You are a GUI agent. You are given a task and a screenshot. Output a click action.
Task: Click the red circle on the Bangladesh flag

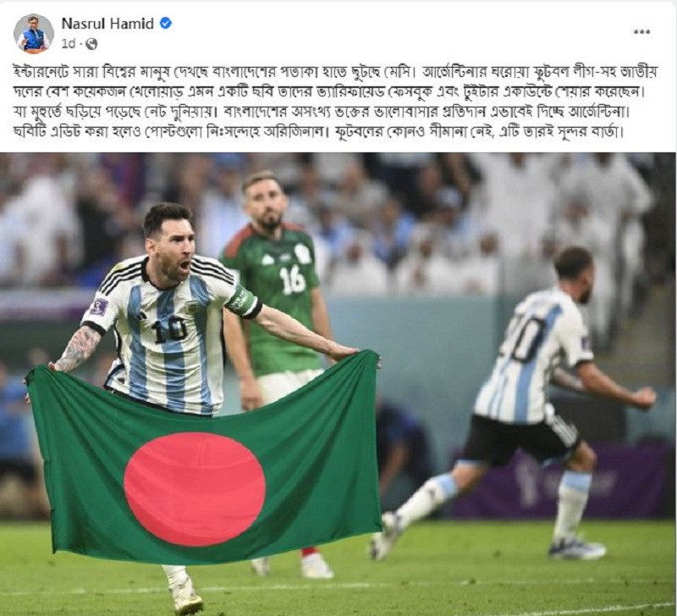coord(195,489)
